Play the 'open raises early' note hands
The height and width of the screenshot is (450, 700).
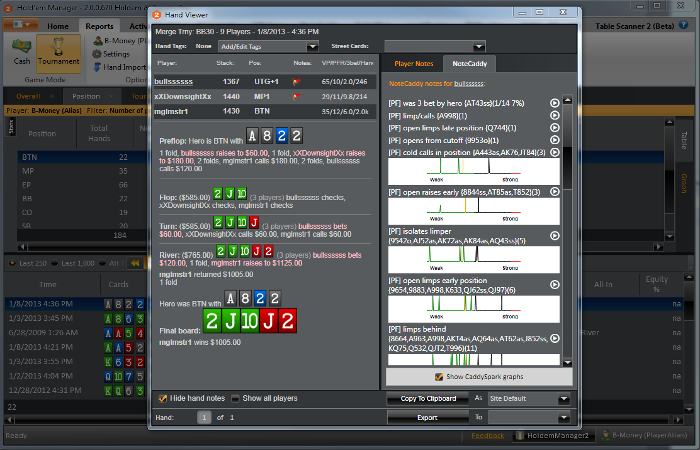click(555, 191)
